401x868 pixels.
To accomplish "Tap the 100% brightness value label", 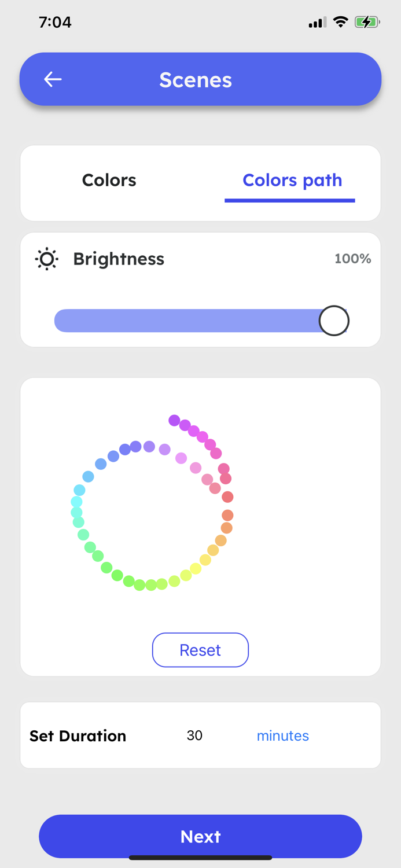I will click(x=352, y=259).
